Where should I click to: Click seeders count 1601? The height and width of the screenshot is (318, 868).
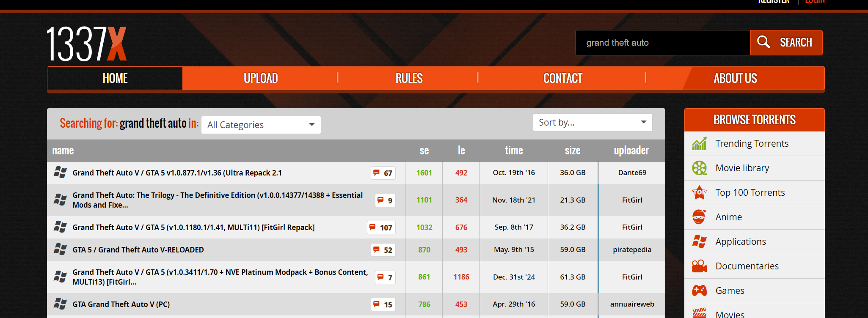(x=424, y=173)
